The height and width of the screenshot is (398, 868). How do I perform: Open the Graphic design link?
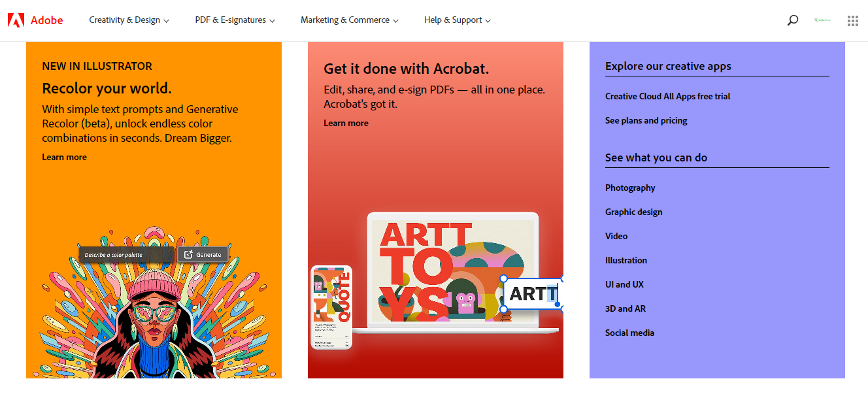pyautogui.click(x=634, y=212)
